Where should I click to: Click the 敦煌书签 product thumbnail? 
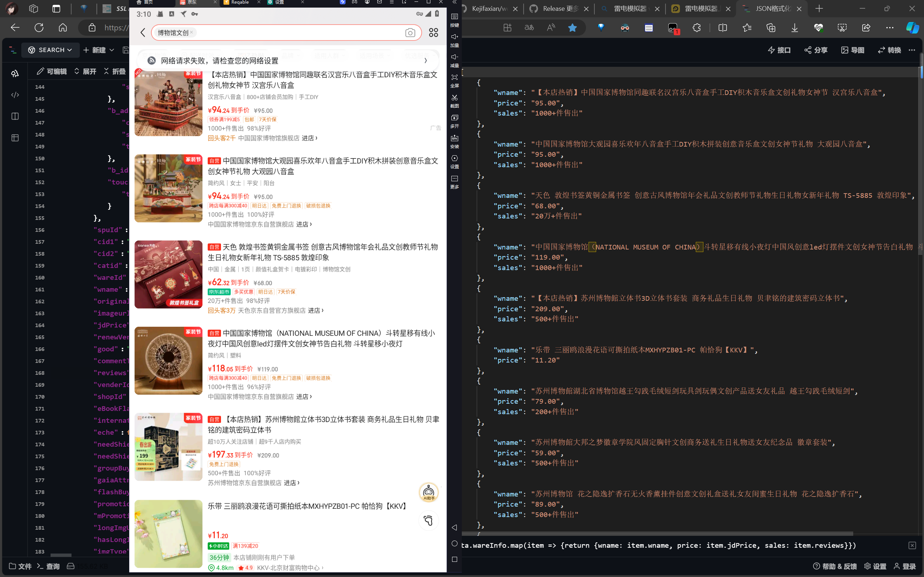point(168,274)
